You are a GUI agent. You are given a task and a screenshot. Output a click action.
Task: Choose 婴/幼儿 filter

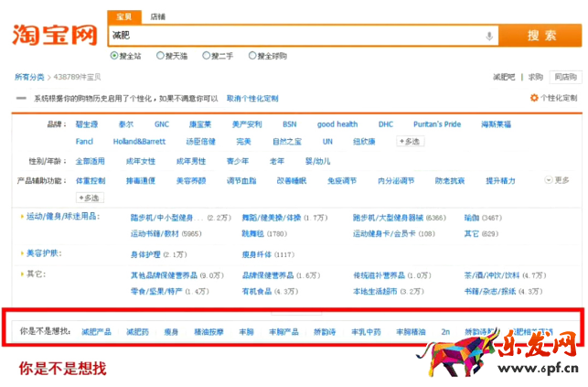pyautogui.click(x=317, y=161)
